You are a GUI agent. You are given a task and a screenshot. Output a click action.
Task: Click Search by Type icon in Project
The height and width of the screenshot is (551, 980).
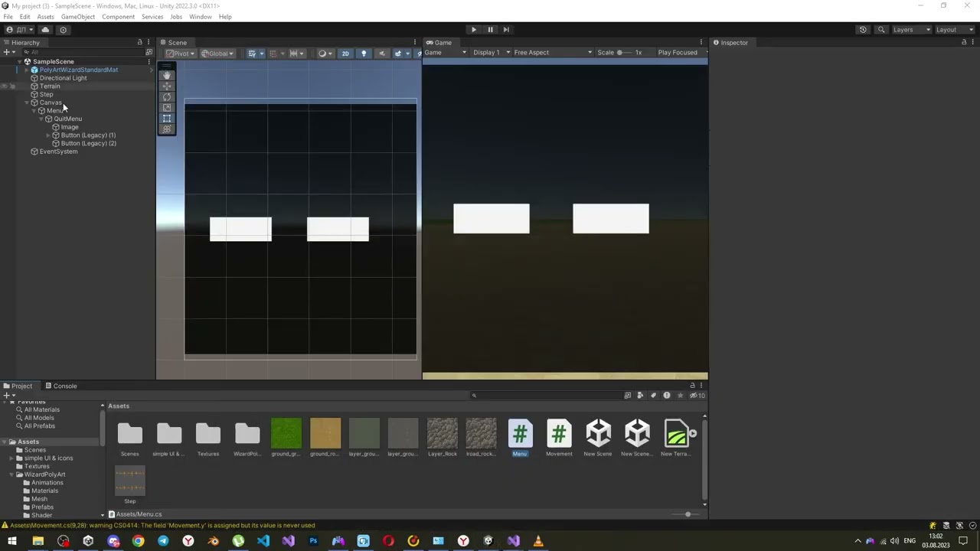(x=640, y=396)
